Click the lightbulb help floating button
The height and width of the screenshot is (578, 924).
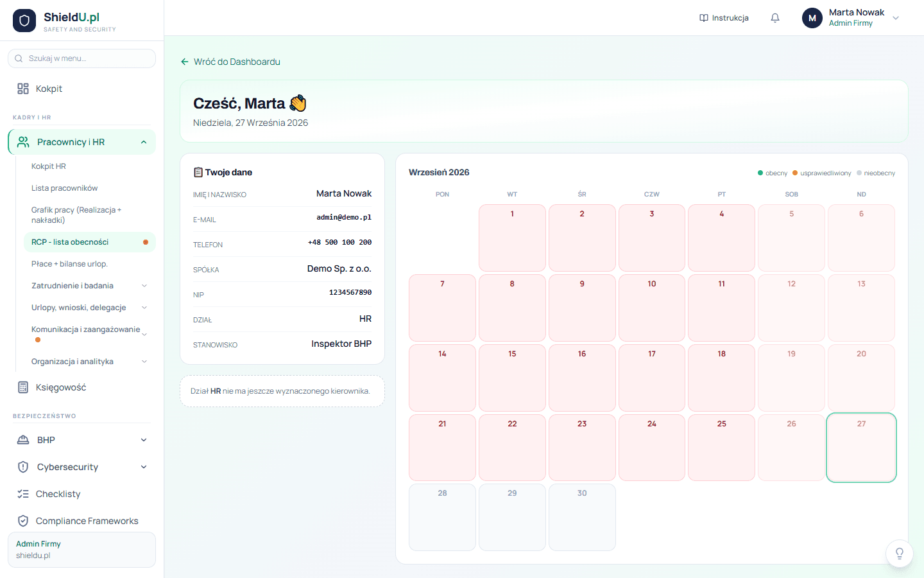point(900,554)
